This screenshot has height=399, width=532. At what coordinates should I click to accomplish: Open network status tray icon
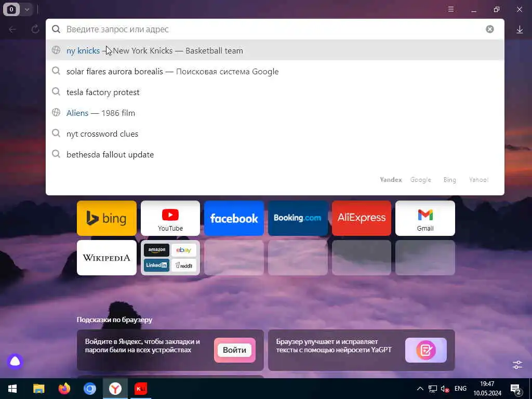433,389
